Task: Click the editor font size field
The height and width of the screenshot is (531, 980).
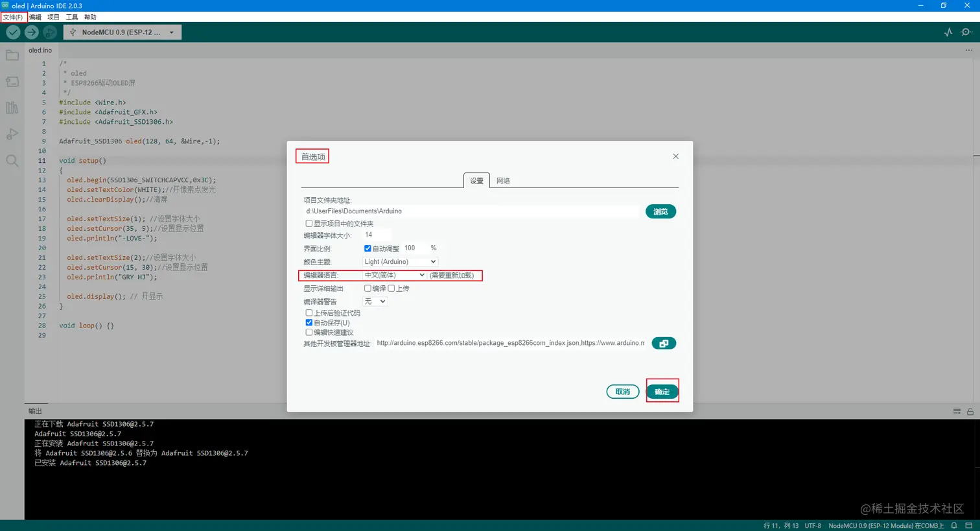Action: [377, 235]
